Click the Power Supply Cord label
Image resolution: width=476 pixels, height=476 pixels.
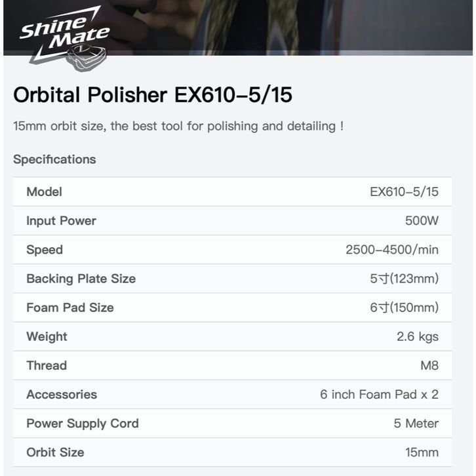pyautogui.click(x=82, y=424)
